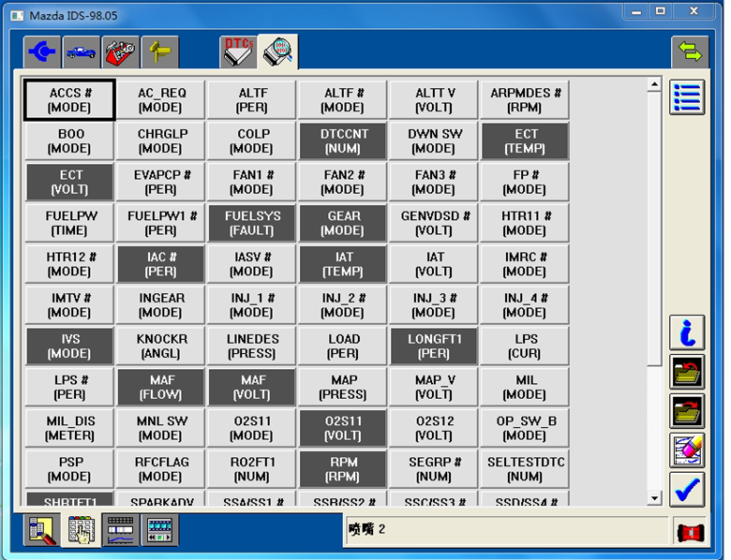Click the lower folder save-configuration icon
Image resolution: width=731 pixels, height=560 pixels.
pos(687,411)
